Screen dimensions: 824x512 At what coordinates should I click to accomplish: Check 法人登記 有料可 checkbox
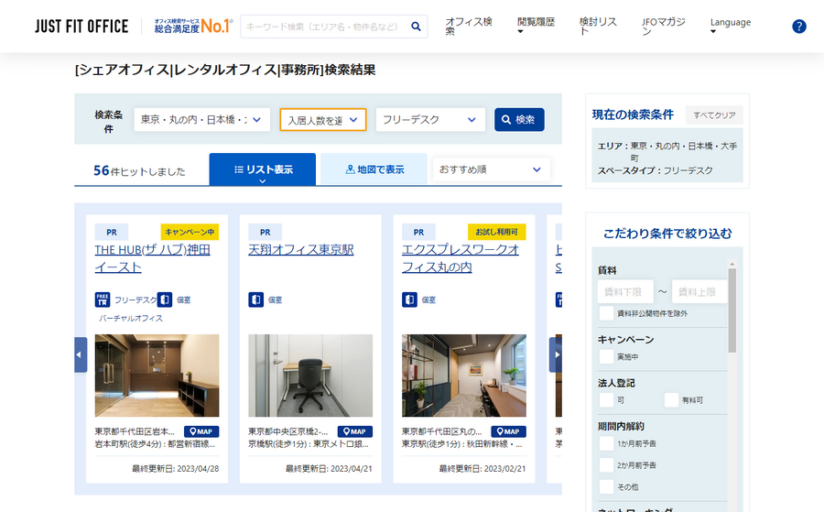pos(671,400)
